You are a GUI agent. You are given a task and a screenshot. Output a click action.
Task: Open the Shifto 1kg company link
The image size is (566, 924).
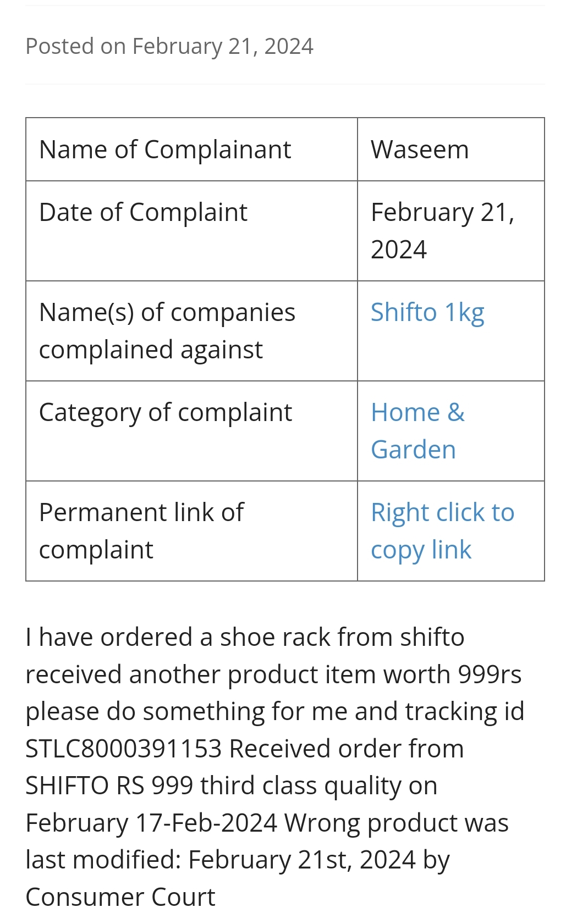[x=427, y=313]
